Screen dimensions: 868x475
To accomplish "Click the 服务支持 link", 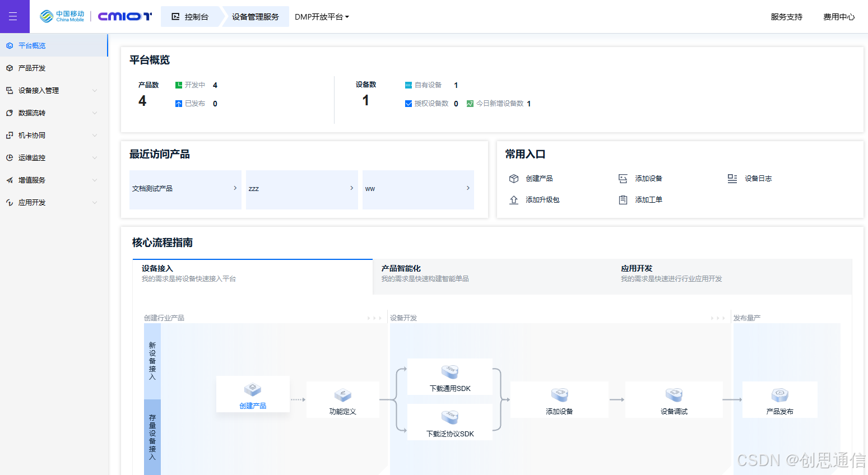I will [786, 17].
